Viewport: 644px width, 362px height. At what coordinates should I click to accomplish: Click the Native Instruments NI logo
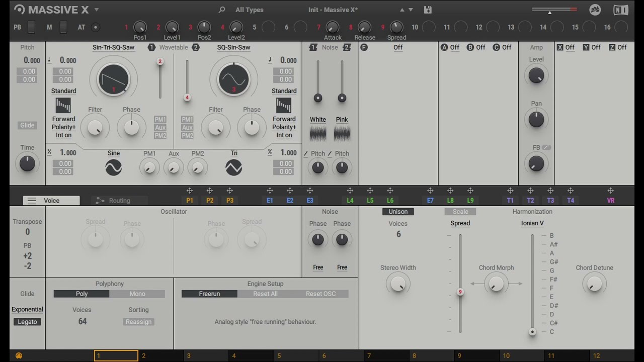click(621, 10)
